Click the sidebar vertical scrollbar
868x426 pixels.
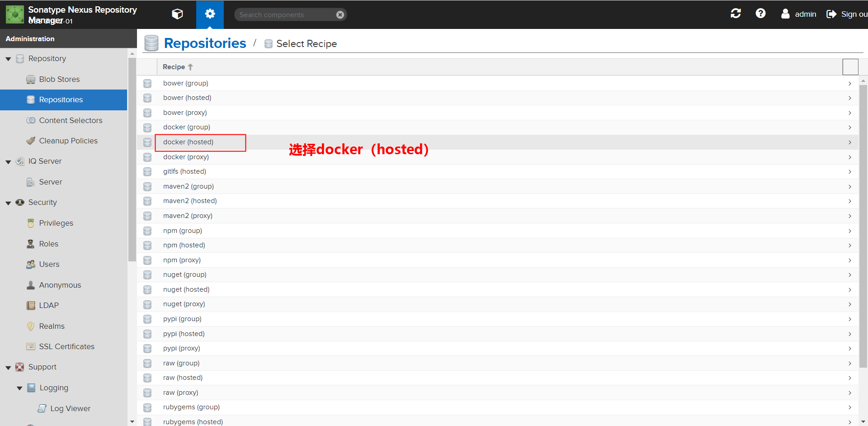click(x=132, y=159)
